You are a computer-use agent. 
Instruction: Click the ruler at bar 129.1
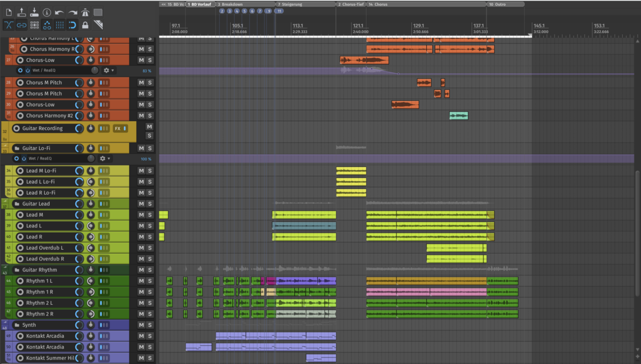click(x=419, y=26)
